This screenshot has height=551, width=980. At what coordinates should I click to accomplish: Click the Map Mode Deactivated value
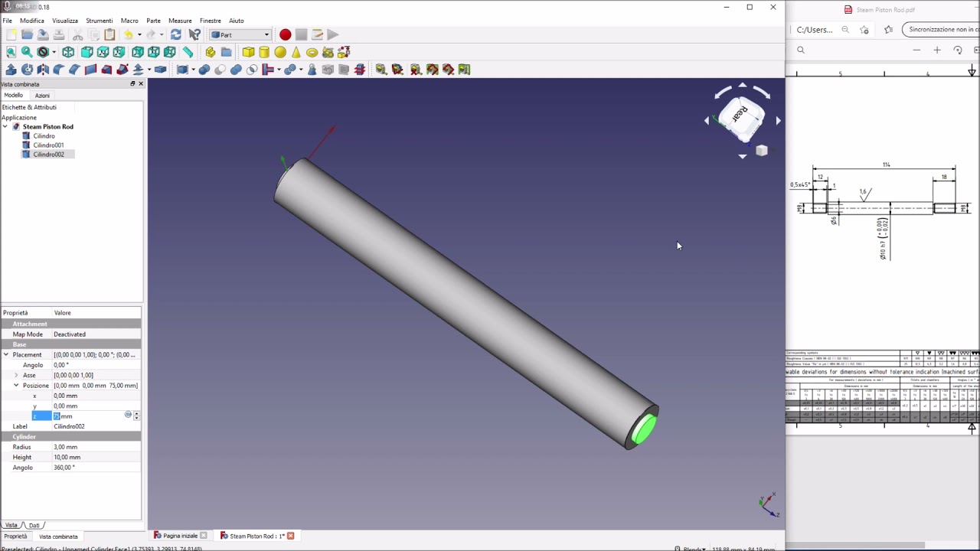tap(70, 334)
